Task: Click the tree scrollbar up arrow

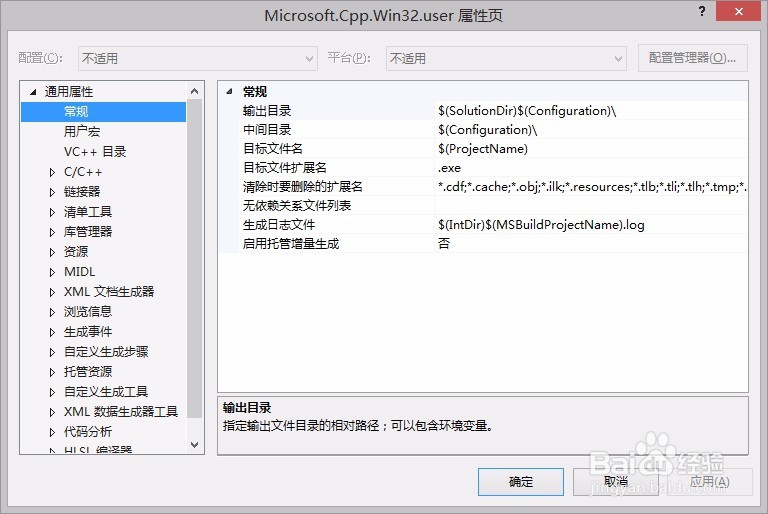Action: click(194, 91)
